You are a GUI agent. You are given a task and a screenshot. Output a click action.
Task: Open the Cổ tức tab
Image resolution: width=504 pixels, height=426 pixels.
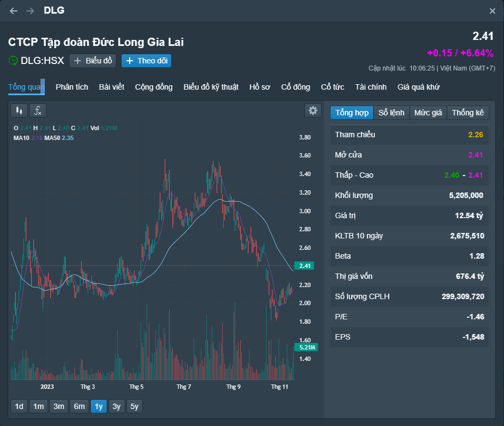coord(332,87)
